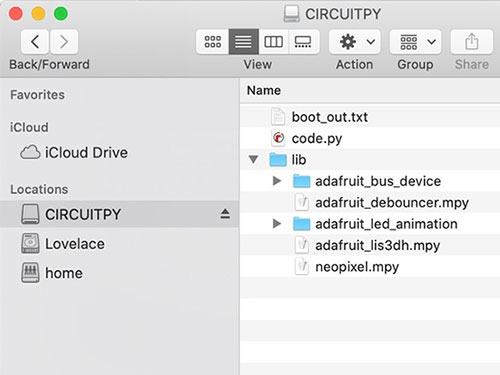Select adafruit_lis3dh.mpy file name
This screenshot has width=500, height=375.
click(x=378, y=246)
